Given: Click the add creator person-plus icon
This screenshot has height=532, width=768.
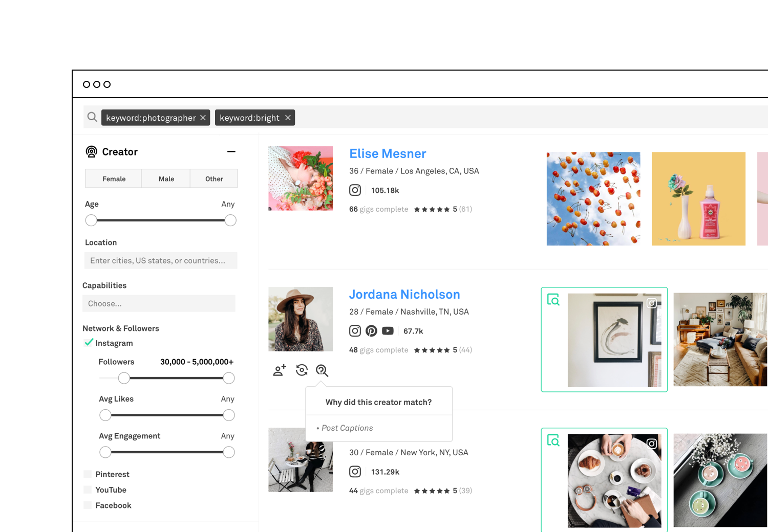Looking at the screenshot, I should (280, 370).
